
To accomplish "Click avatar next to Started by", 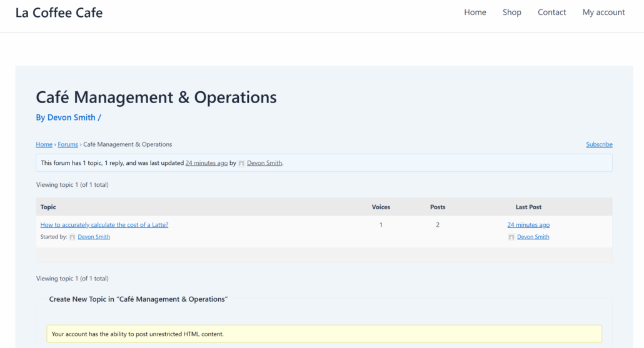I will [73, 237].
